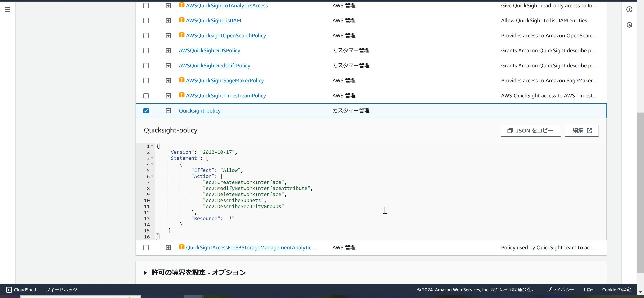This screenshot has width=644, height=298.
Task: Click orange box icon for AWSQuickSightTimestreamPolicy
Action: point(181,95)
